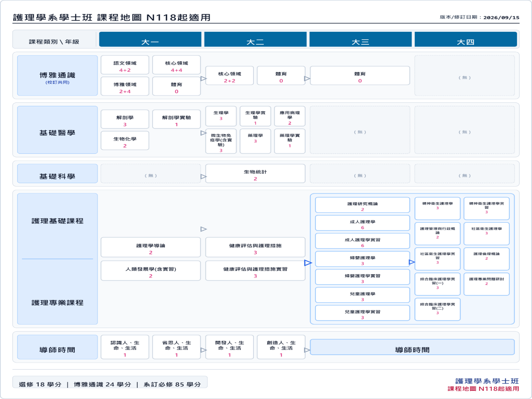Select the 大一 year column header
Image resolution: width=532 pixels, height=399 pixels.
pyautogui.click(x=150, y=39)
